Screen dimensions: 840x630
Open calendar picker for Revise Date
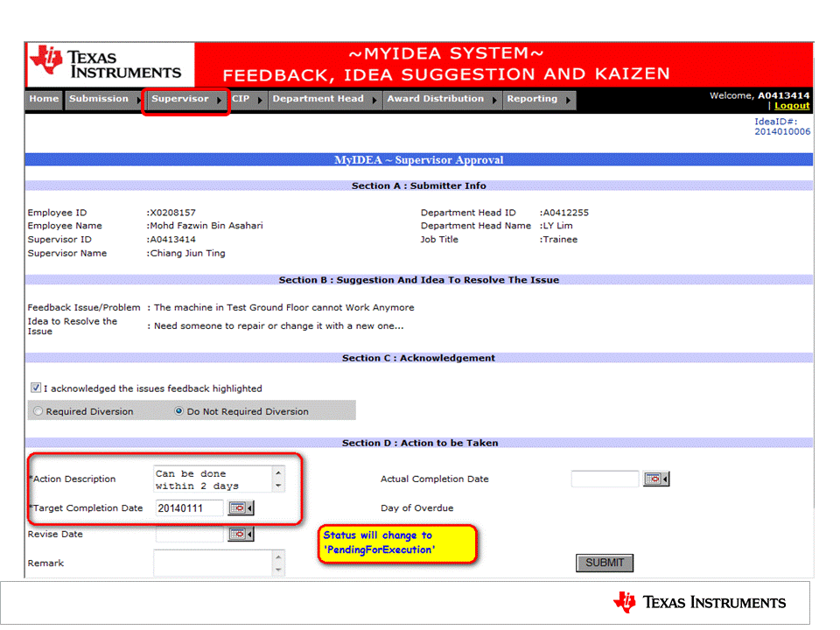pos(241,534)
